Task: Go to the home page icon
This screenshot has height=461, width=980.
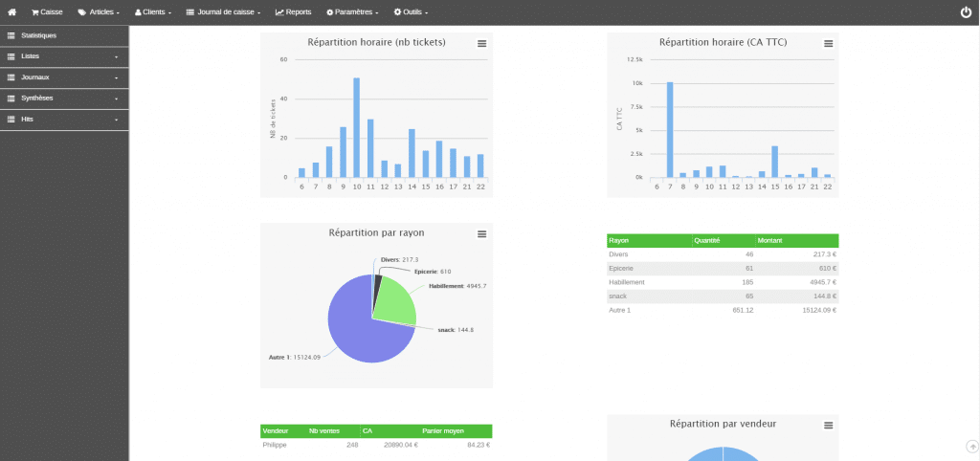Action: (11, 11)
